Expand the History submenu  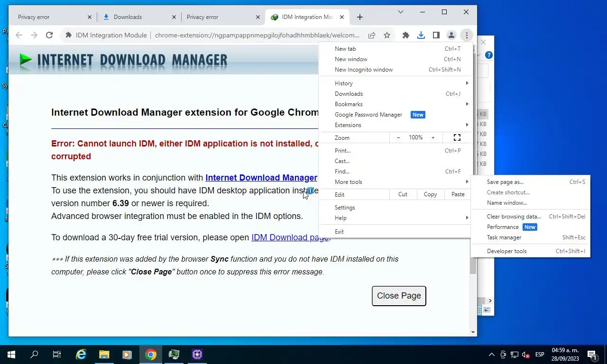coord(396,83)
